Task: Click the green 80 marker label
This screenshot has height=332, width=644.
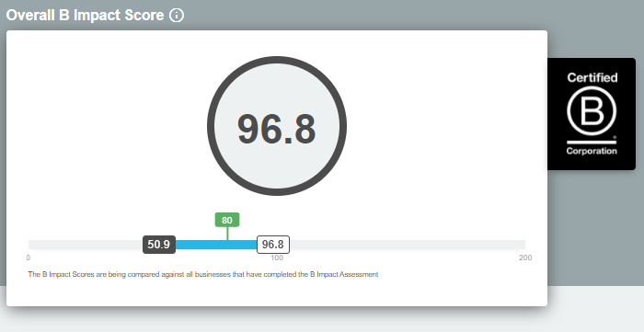Action: (x=227, y=220)
